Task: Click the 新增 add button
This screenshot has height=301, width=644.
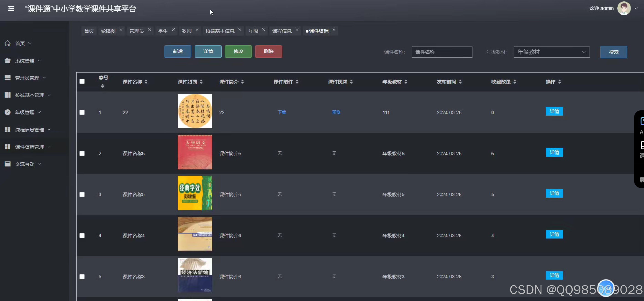Action: click(177, 51)
